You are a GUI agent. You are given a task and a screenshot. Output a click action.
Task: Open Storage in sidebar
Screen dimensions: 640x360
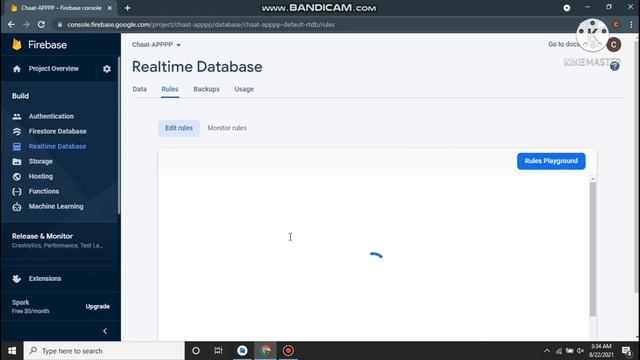tap(40, 162)
